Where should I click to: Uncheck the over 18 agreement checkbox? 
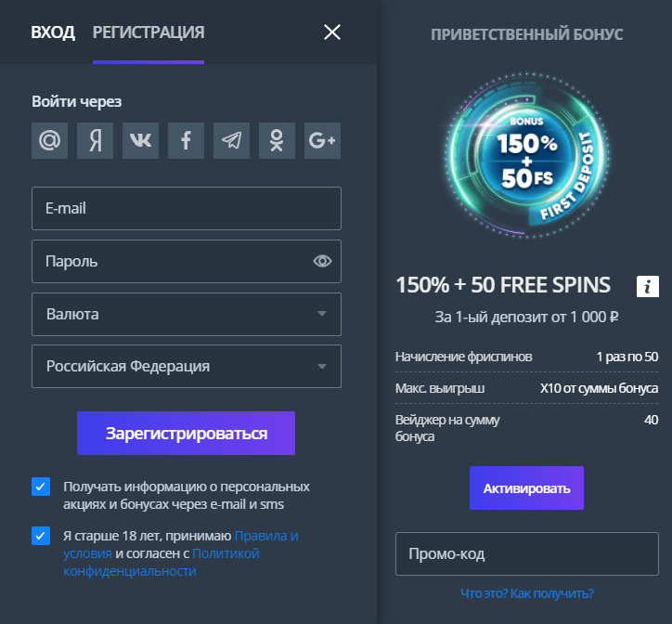41,536
